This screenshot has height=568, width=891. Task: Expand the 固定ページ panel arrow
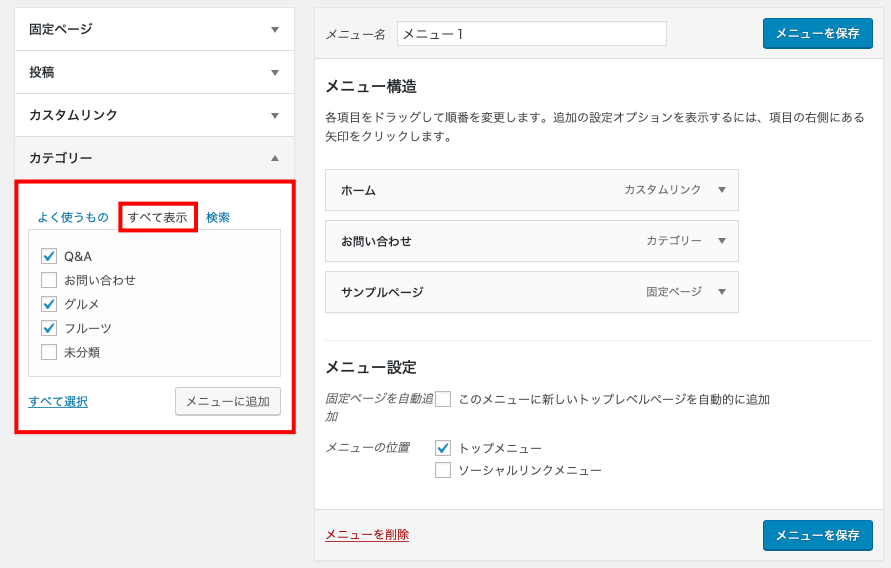275,30
